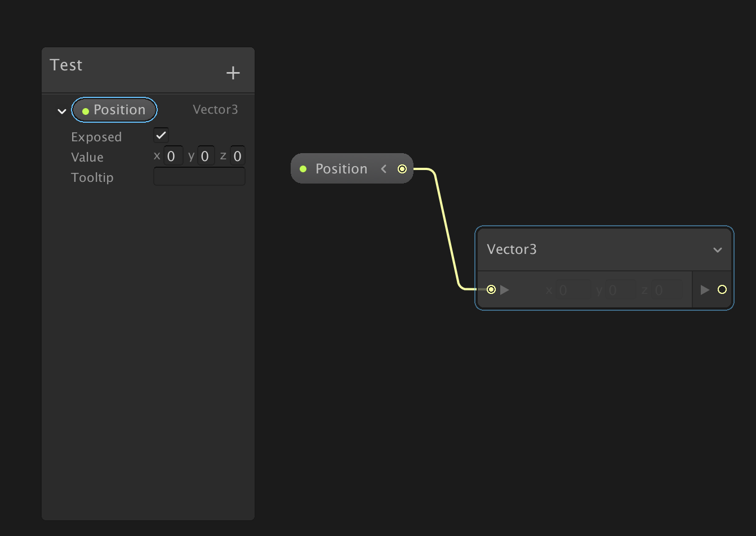Viewport: 756px width, 536px height.
Task: Click the Value z input field
Action: (x=237, y=156)
